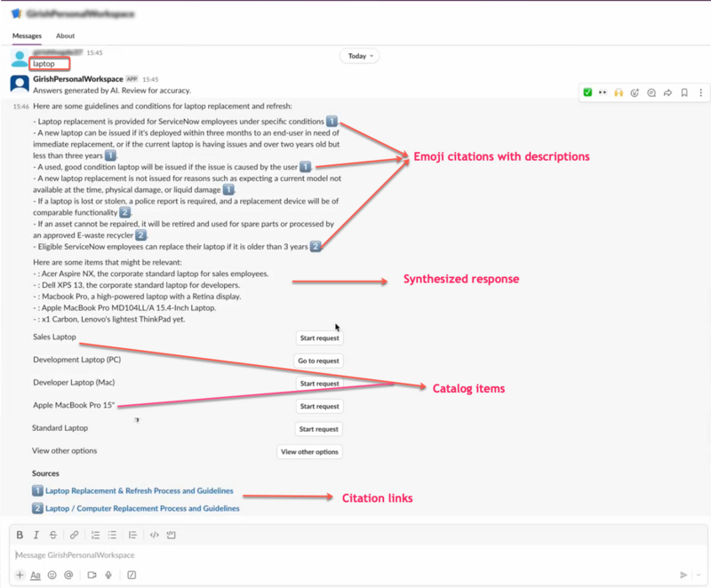Viewport: 711px width, 588px height.
Task: Open the plus attachments menu
Action: click(x=20, y=575)
